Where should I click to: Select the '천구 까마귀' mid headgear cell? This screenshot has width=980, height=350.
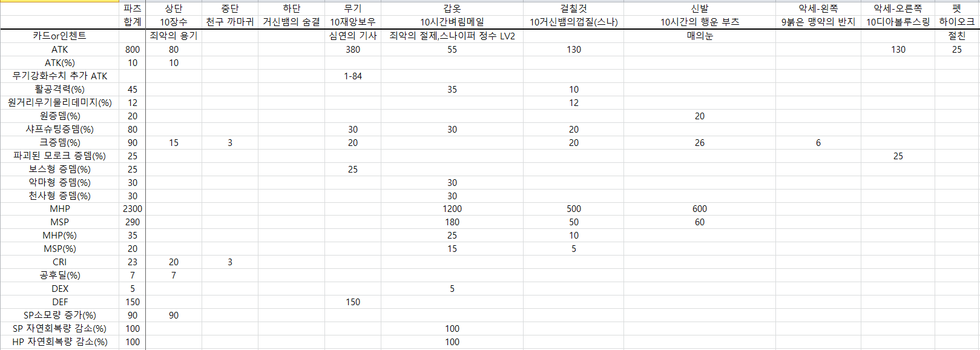coord(229,22)
